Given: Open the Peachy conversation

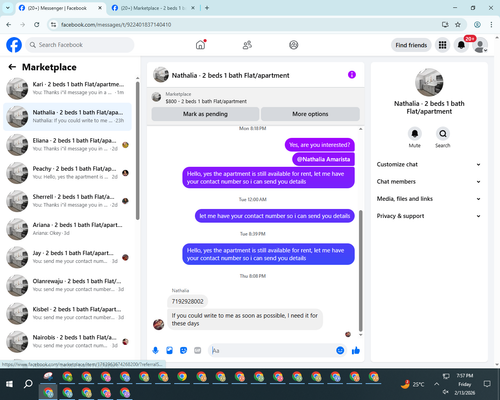Looking at the screenshot, I should tap(68, 173).
